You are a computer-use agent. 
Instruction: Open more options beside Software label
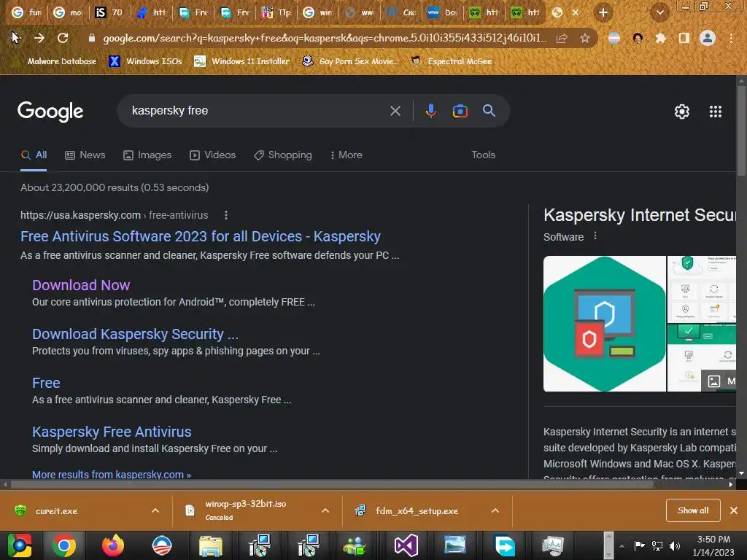[x=595, y=236]
